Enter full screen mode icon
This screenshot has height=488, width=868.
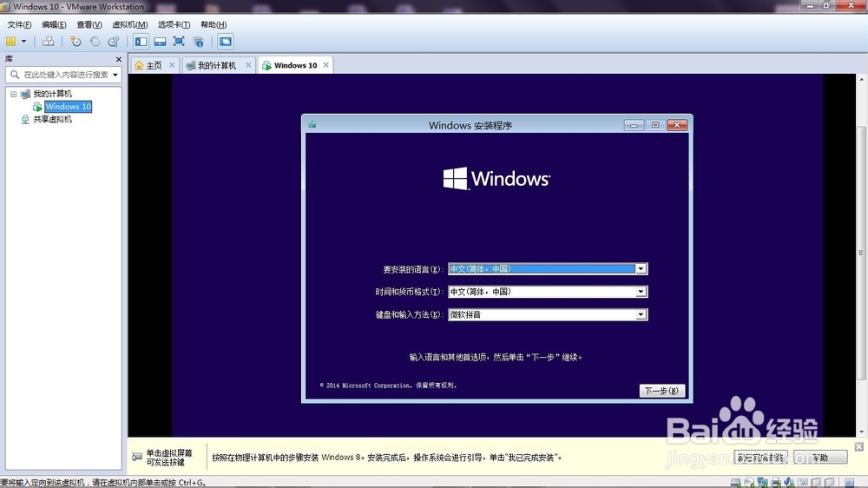[179, 42]
